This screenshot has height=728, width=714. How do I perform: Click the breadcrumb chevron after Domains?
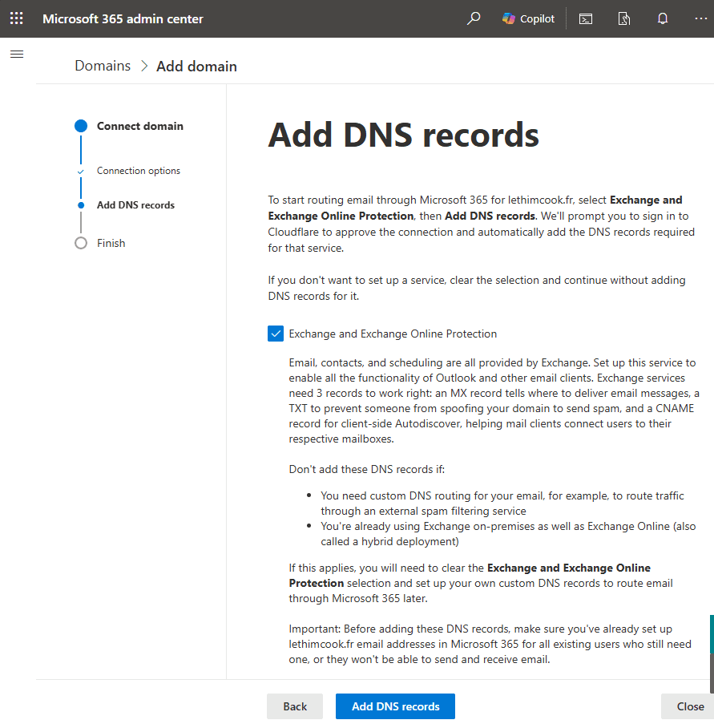coord(144,67)
